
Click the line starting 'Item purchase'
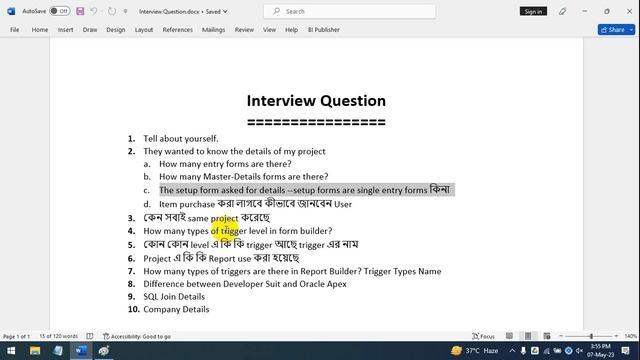[x=256, y=204]
